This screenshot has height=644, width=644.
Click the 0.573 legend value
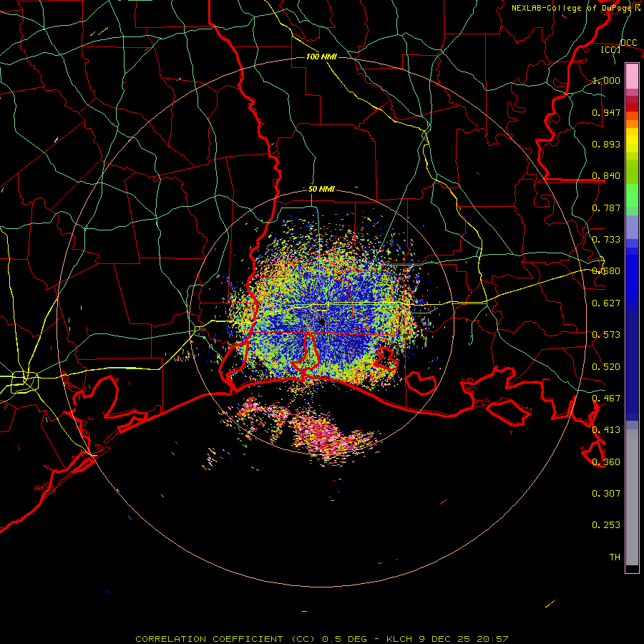coord(606,335)
